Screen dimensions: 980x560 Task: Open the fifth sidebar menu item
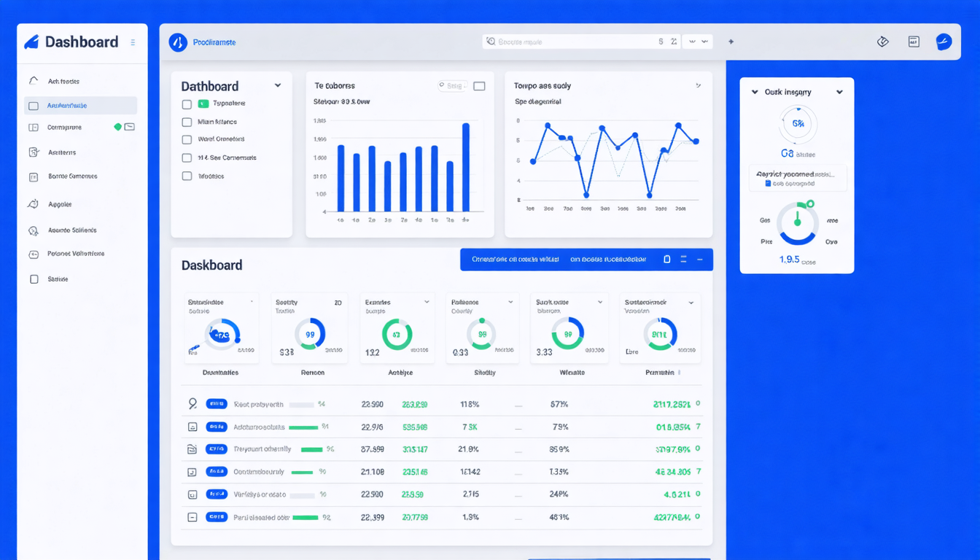coord(73,176)
